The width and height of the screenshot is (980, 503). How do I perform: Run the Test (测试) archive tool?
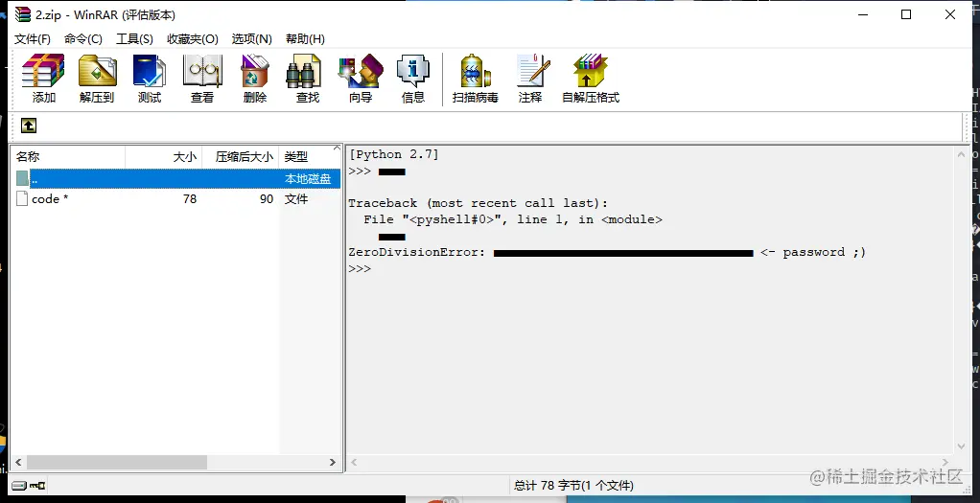150,79
